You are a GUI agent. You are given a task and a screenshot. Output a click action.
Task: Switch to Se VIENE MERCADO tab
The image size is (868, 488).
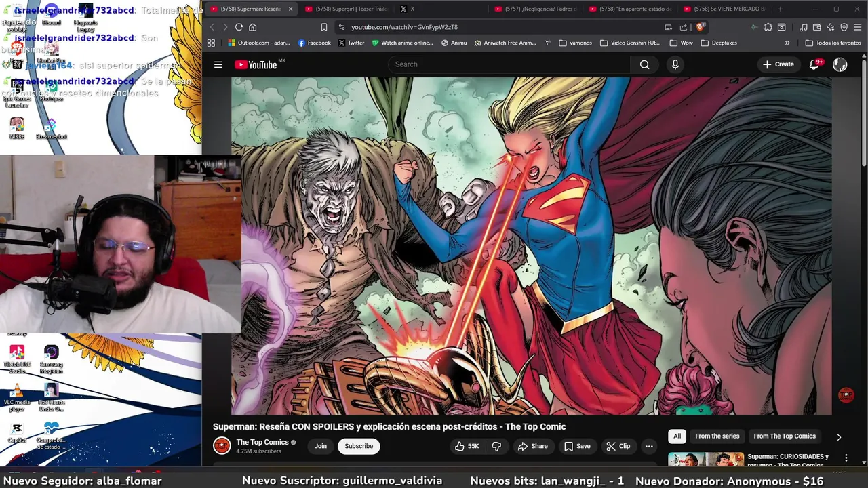724,9
